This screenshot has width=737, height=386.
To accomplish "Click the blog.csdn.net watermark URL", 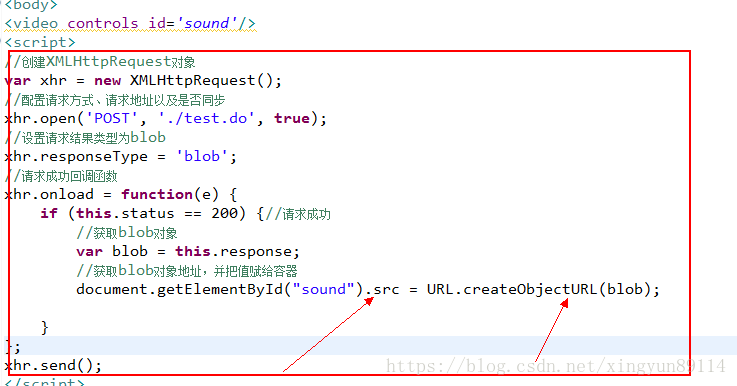I will coord(556,366).
